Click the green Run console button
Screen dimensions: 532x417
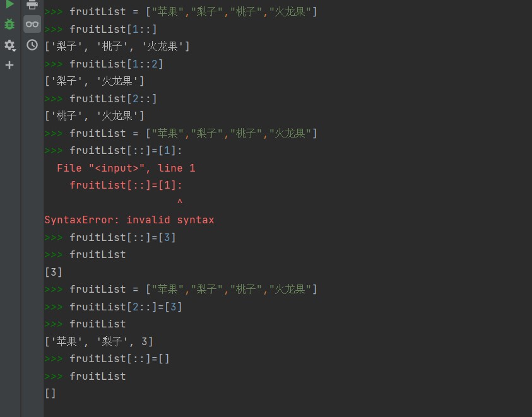(x=9, y=4)
